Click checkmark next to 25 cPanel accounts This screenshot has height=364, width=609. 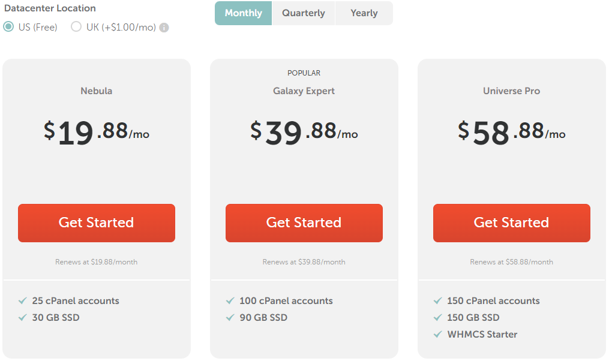[23, 300]
